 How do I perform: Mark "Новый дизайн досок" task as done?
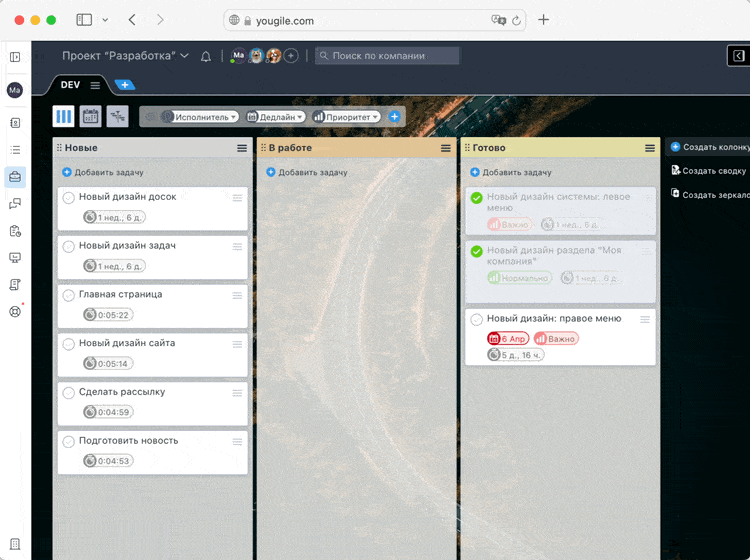[69, 197]
